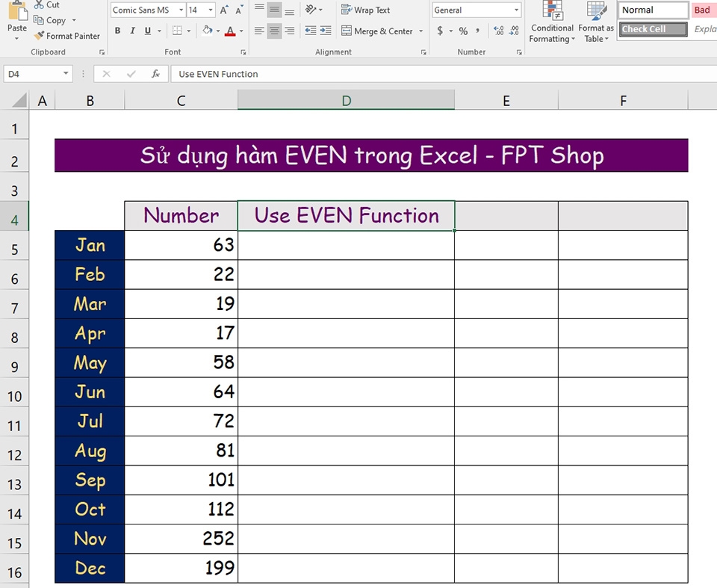The width and height of the screenshot is (717, 588).
Task: Click the Accounting dollar format icon
Action: point(440,31)
